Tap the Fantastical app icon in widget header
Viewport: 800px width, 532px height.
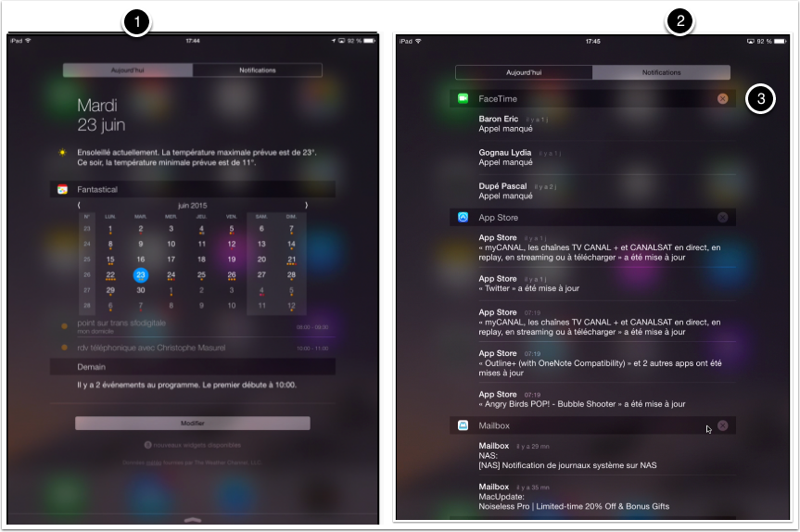(x=62, y=189)
